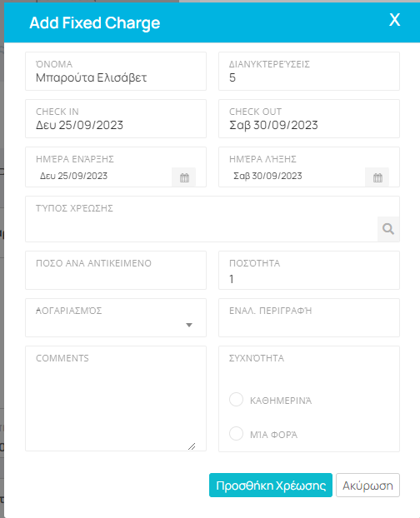This screenshot has width=420, height=518.
Task: Click the charge type search magnifier icon
Action: pyautogui.click(x=388, y=229)
